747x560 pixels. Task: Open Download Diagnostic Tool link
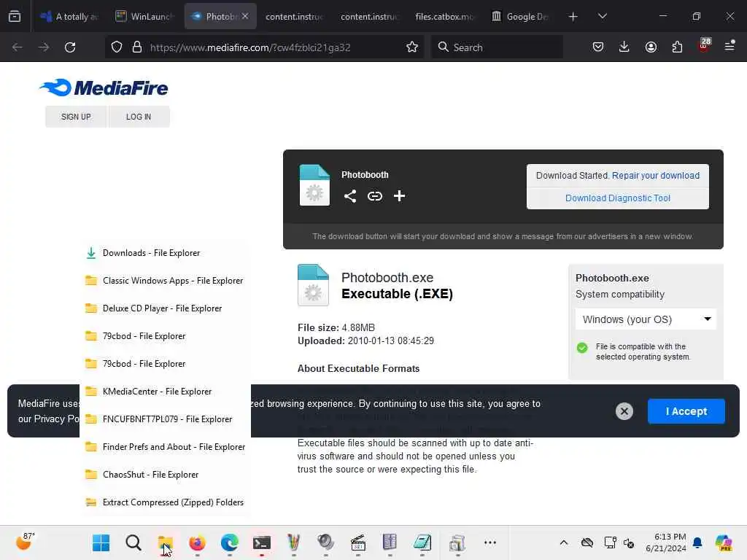(x=617, y=198)
